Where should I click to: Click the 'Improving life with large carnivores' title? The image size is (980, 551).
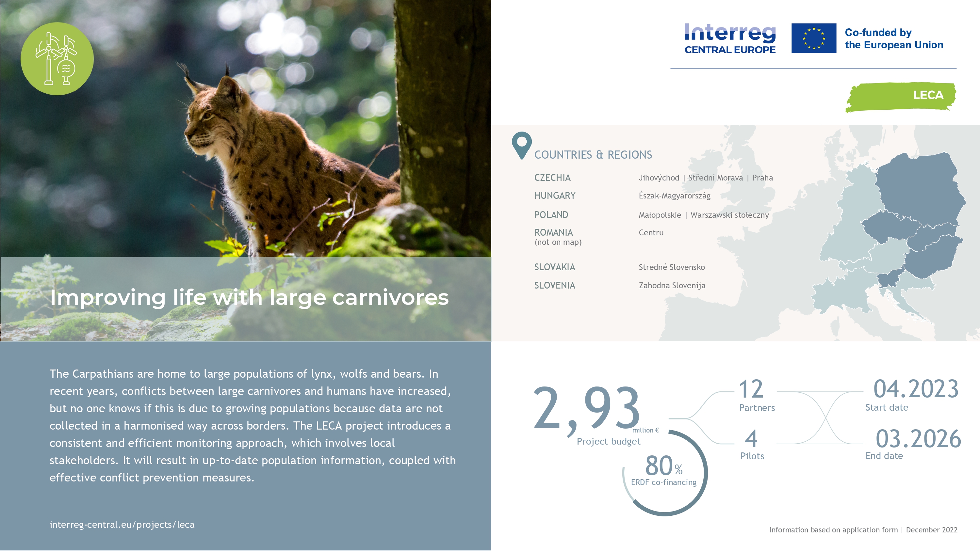click(249, 298)
